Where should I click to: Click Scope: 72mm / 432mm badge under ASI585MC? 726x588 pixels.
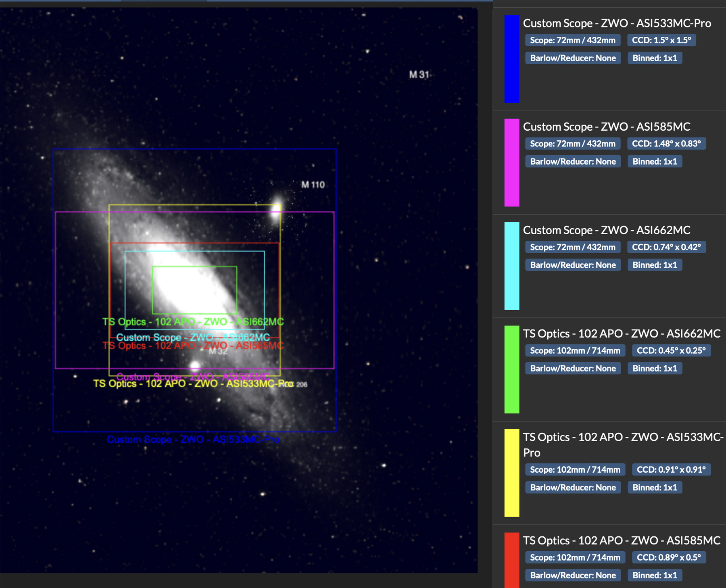click(x=573, y=144)
